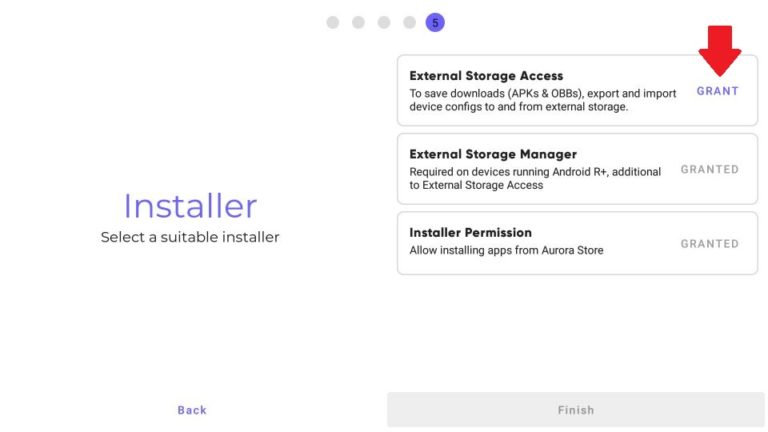Click 'Required on devices running Android R+' description

(535, 178)
